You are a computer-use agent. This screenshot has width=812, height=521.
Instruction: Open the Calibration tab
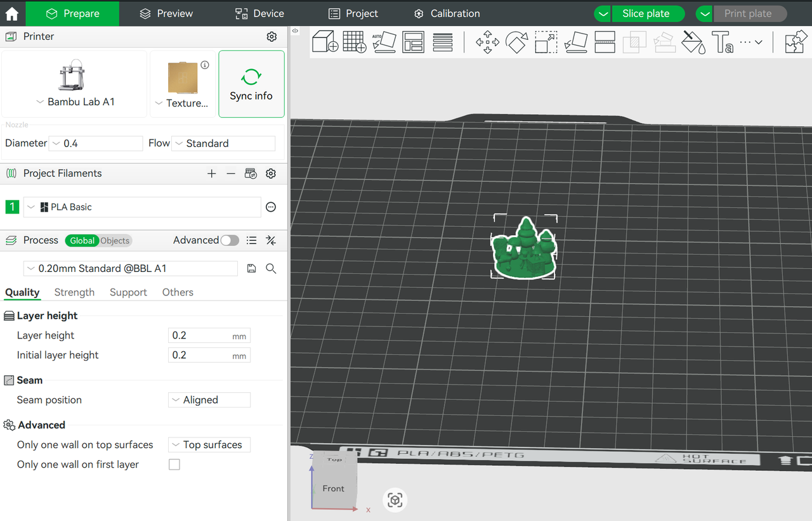click(x=447, y=13)
